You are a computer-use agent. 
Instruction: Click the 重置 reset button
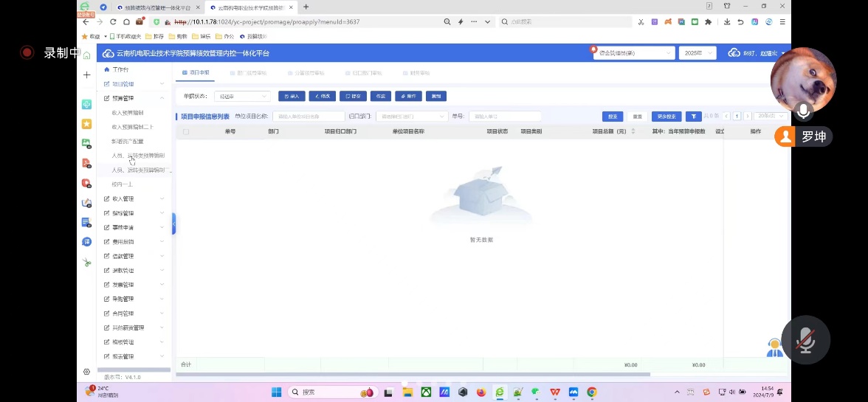[637, 117]
